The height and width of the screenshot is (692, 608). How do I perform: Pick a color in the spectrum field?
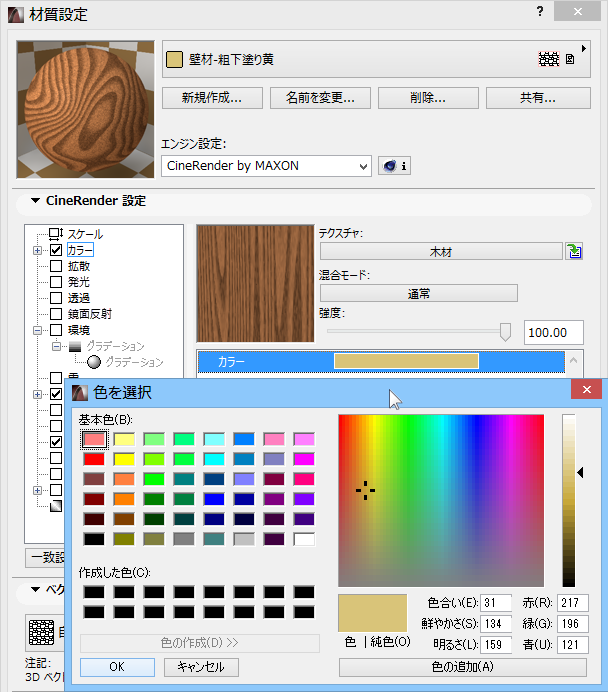tap(441, 500)
